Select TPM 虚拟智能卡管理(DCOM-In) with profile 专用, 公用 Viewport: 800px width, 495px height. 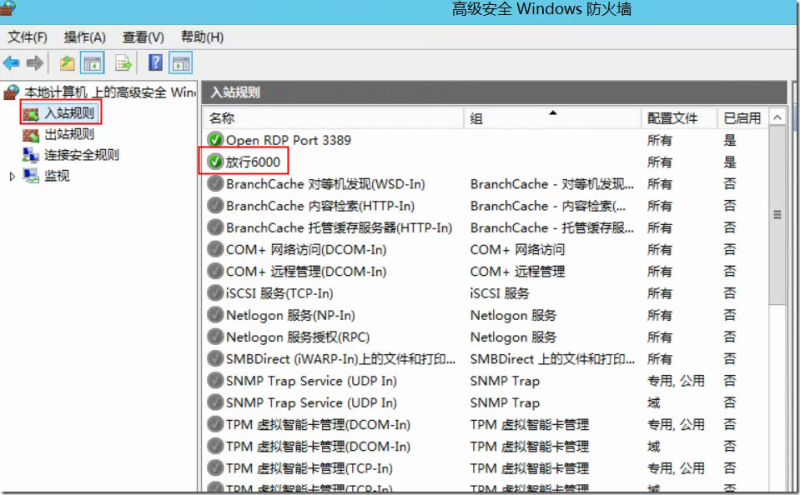tap(318, 425)
